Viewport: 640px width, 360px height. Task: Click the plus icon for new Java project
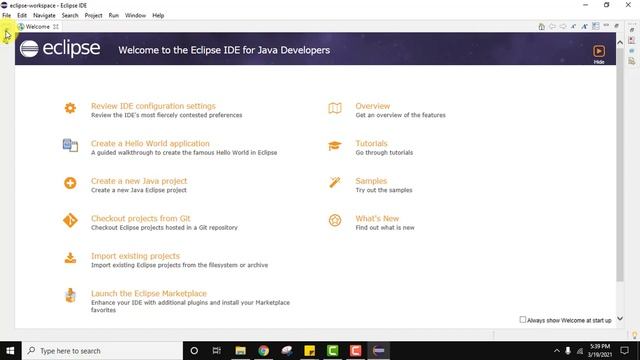click(70, 183)
